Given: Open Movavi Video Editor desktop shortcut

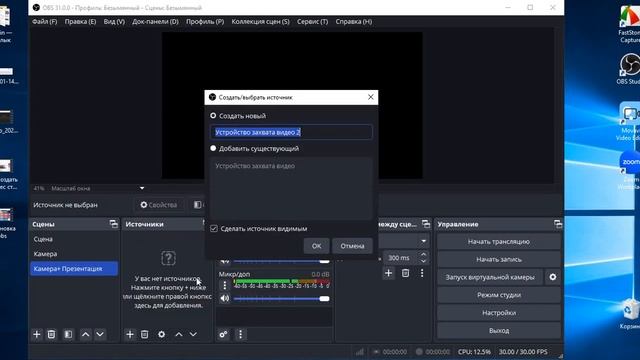Looking at the screenshot, I should pyautogui.click(x=630, y=122).
